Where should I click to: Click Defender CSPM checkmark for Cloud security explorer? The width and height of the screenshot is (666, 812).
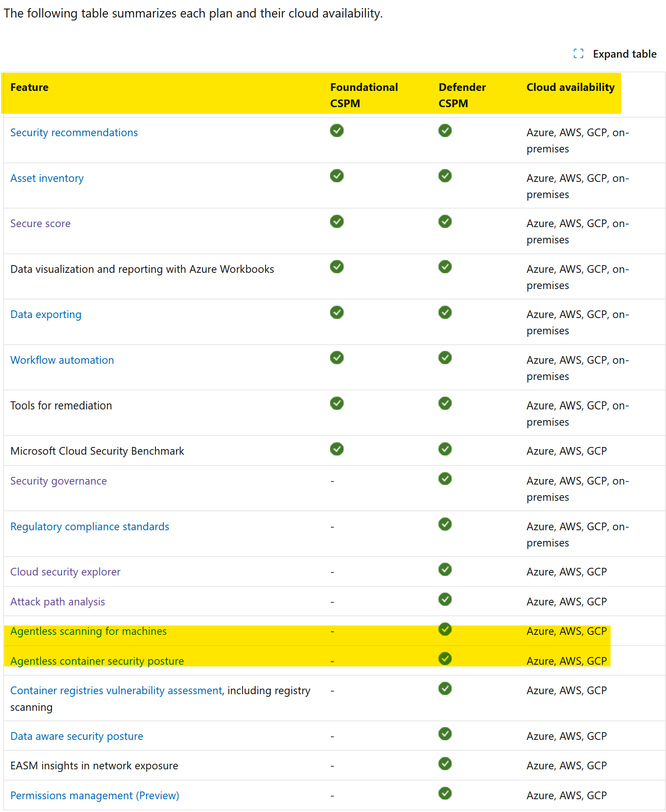445,570
